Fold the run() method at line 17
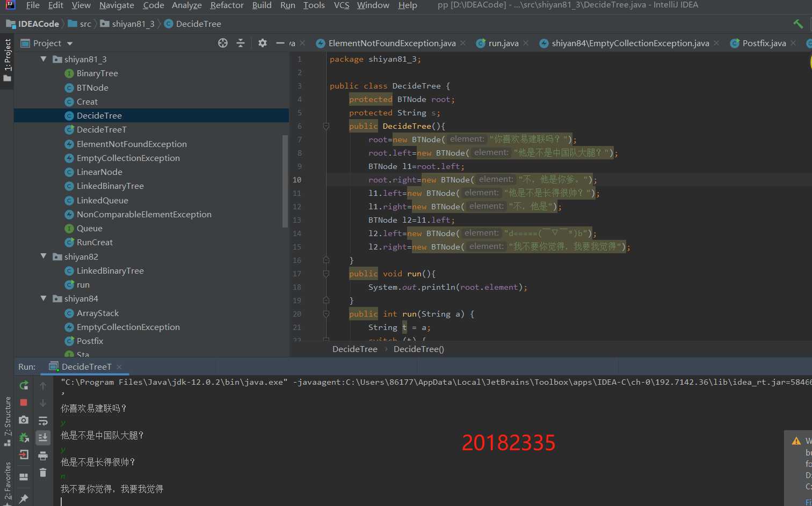Screen dimensions: 812x506 click(x=326, y=274)
